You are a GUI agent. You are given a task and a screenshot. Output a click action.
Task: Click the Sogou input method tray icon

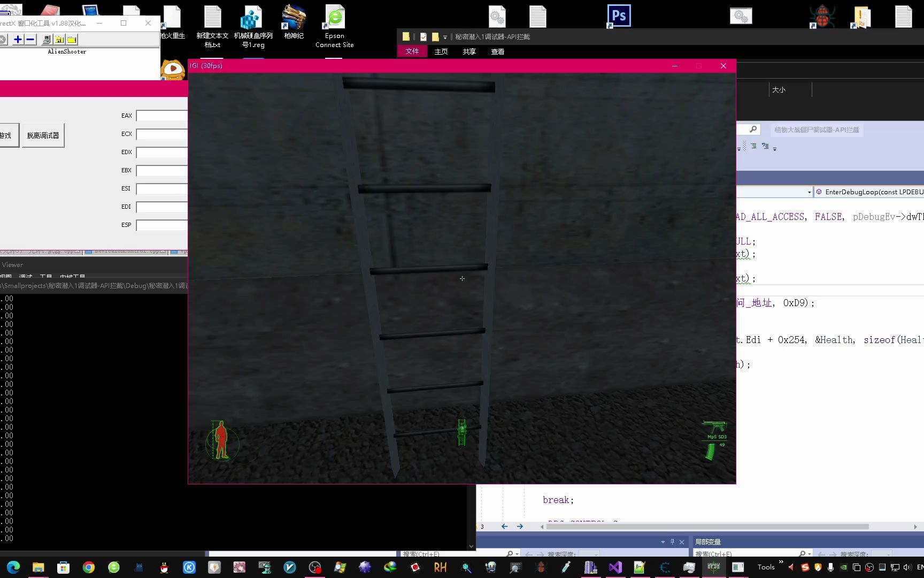(x=805, y=567)
